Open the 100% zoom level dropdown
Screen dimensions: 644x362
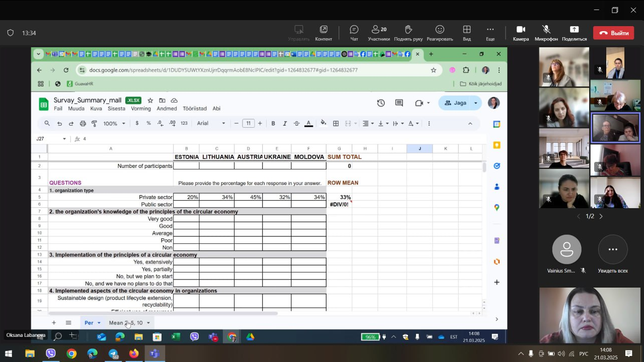tap(114, 124)
